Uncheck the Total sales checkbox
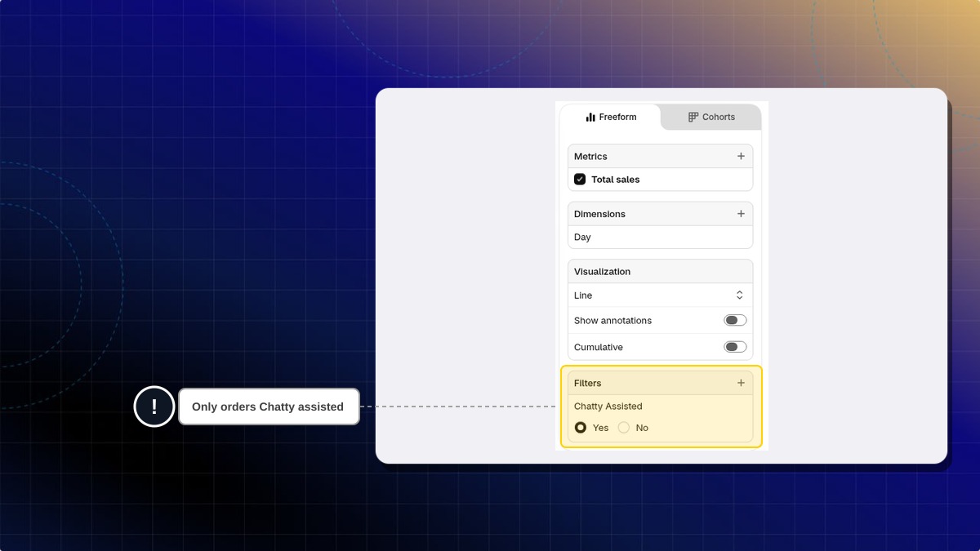This screenshot has height=551, width=980. (580, 180)
